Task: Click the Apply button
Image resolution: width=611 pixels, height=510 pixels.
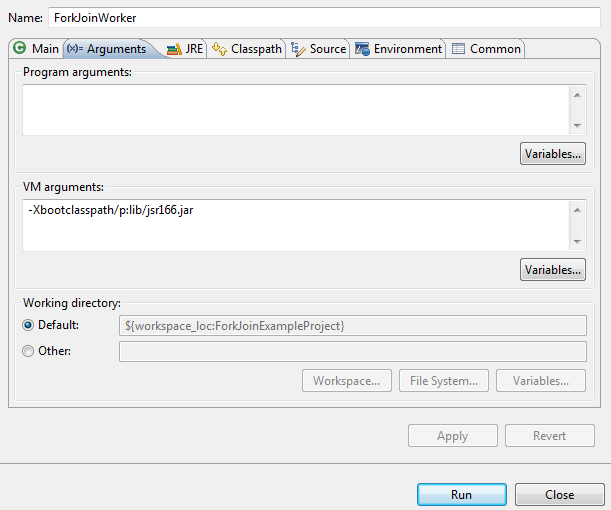Action: pyautogui.click(x=452, y=436)
